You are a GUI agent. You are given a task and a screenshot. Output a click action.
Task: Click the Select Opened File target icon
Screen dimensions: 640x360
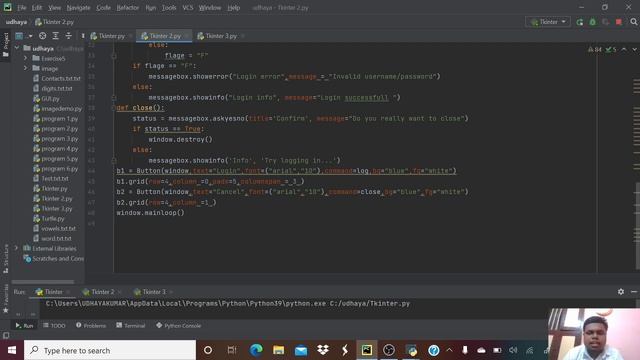[42, 36]
